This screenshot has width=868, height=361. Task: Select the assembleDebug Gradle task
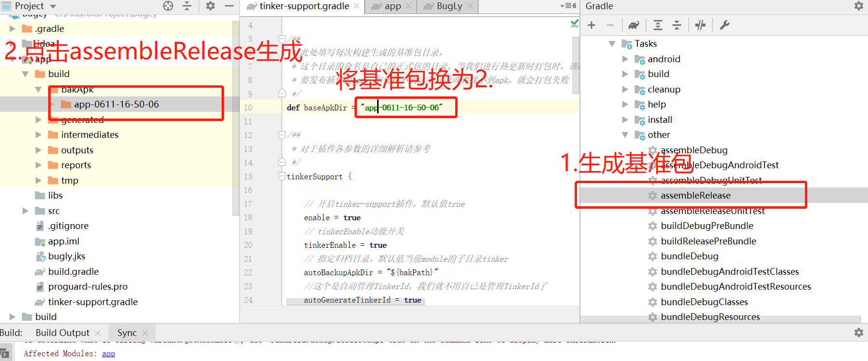click(x=694, y=150)
